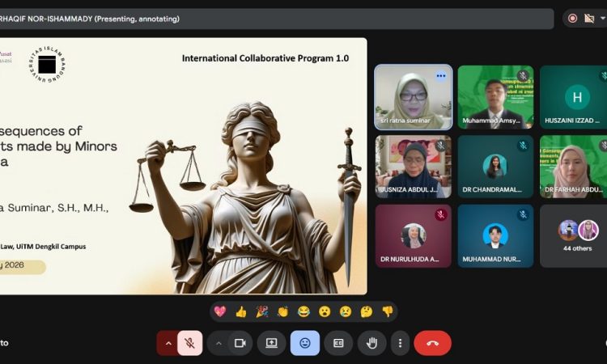Select HUSZAINI IZZAD participant tile
The width and height of the screenshot is (607, 364).
573,97
